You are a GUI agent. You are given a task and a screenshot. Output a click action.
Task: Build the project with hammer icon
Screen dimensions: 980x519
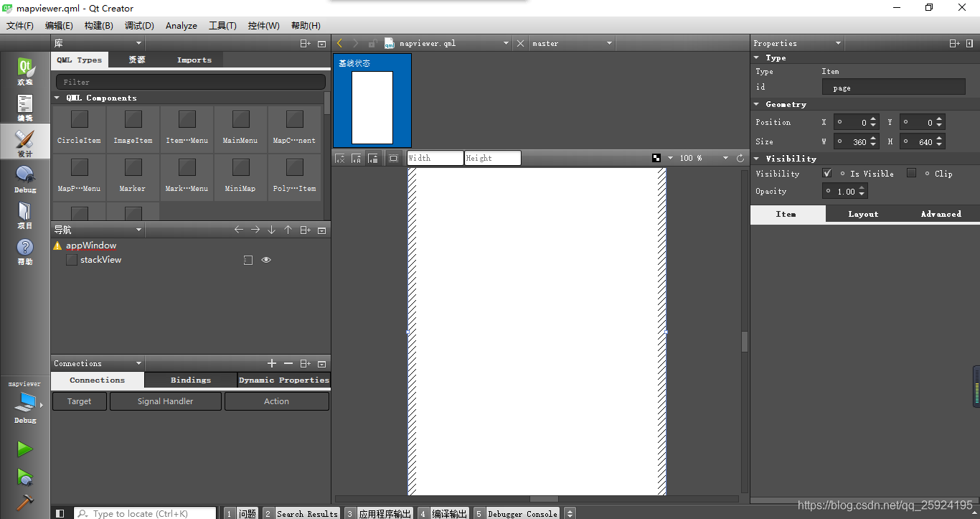(x=25, y=502)
